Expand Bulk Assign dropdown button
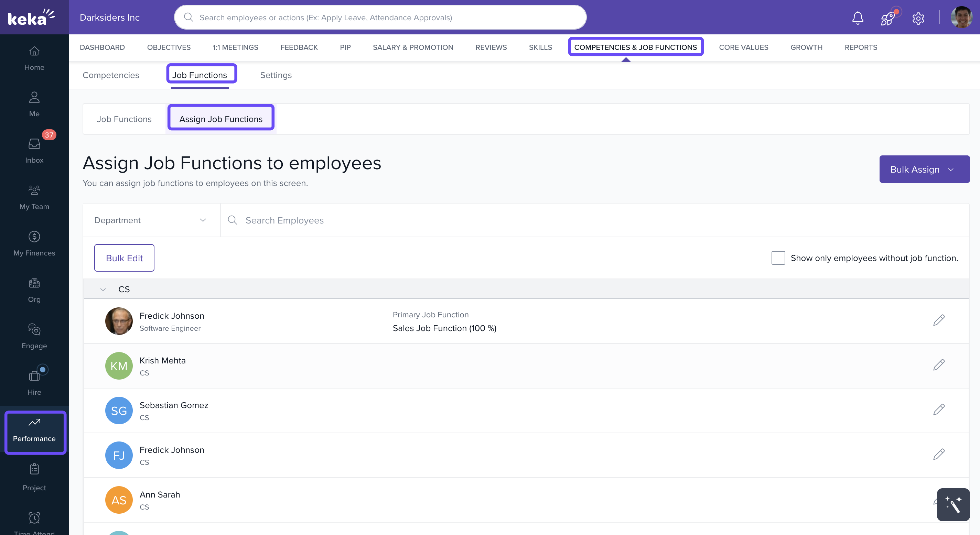The height and width of the screenshot is (535, 980). pos(924,169)
